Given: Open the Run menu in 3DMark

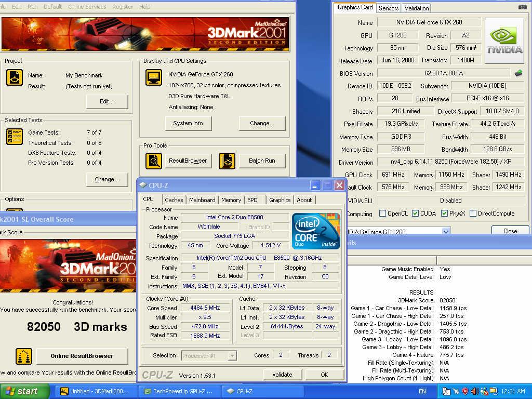Looking at the screenshot, I should [x=33, y=7].
